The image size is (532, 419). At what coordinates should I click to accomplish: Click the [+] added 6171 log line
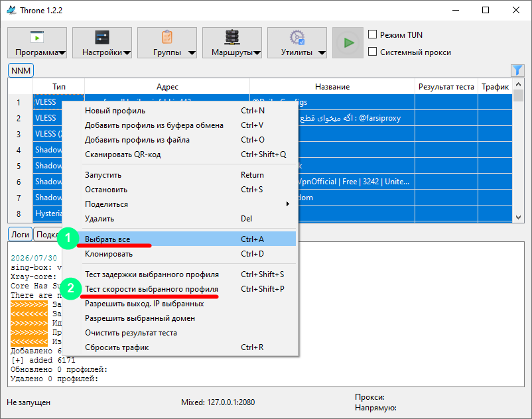(x=42, y=360)
